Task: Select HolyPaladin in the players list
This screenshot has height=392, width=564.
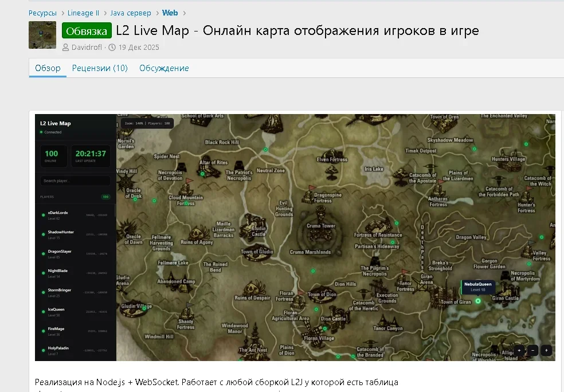Action: 75,351
